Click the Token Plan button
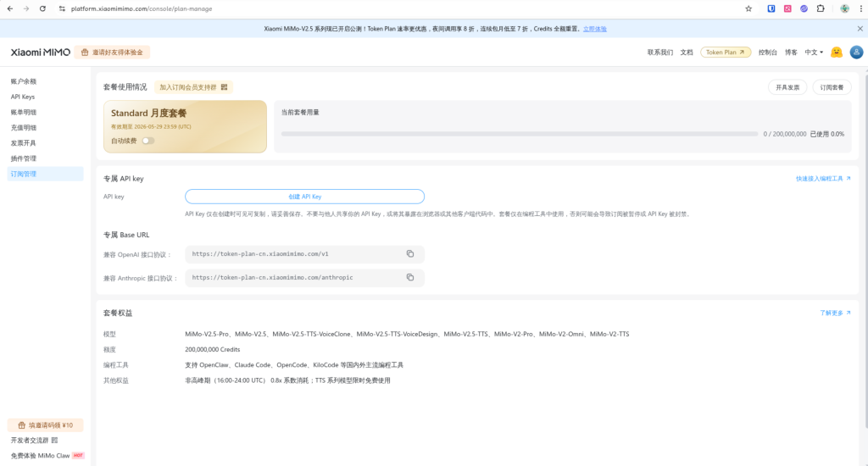The height and width of the screenshot is (466, 868). (726, 52)
